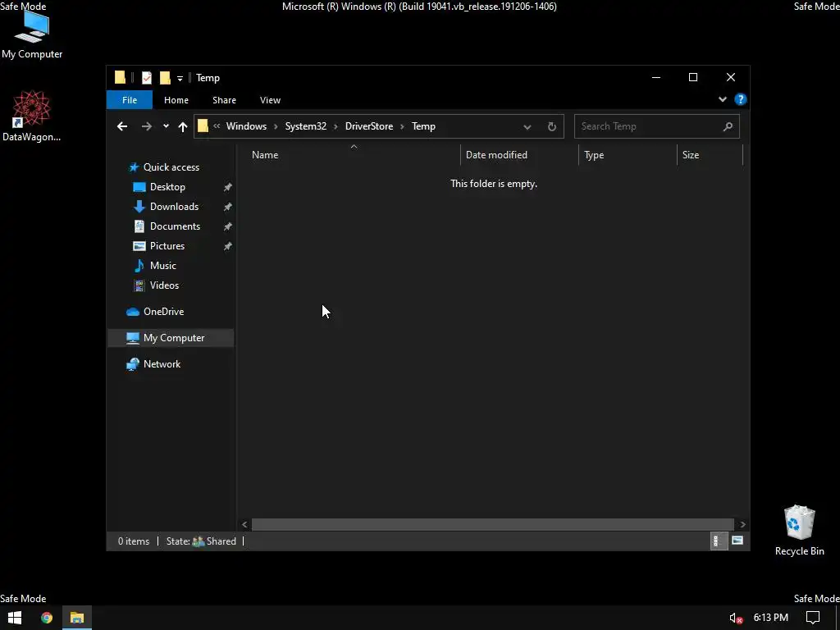
Task: Open the Windows Start menu
Action: tap(15, 618)
